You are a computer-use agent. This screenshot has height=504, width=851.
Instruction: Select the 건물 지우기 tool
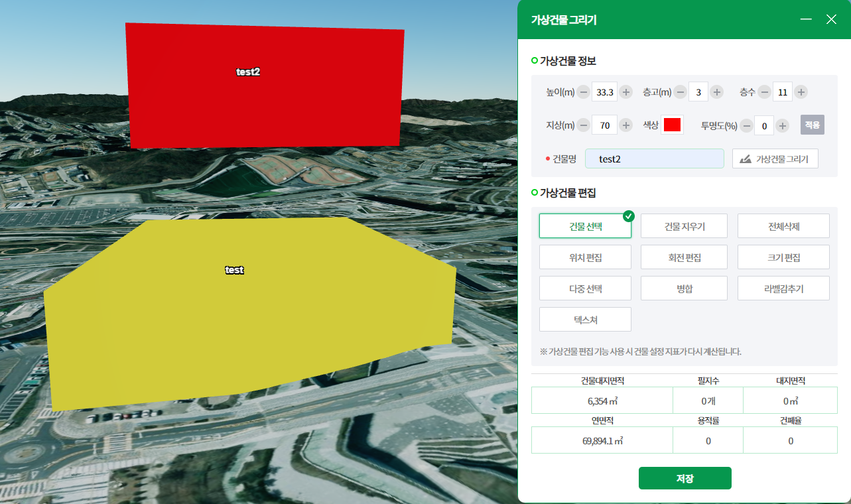[684, 225]
